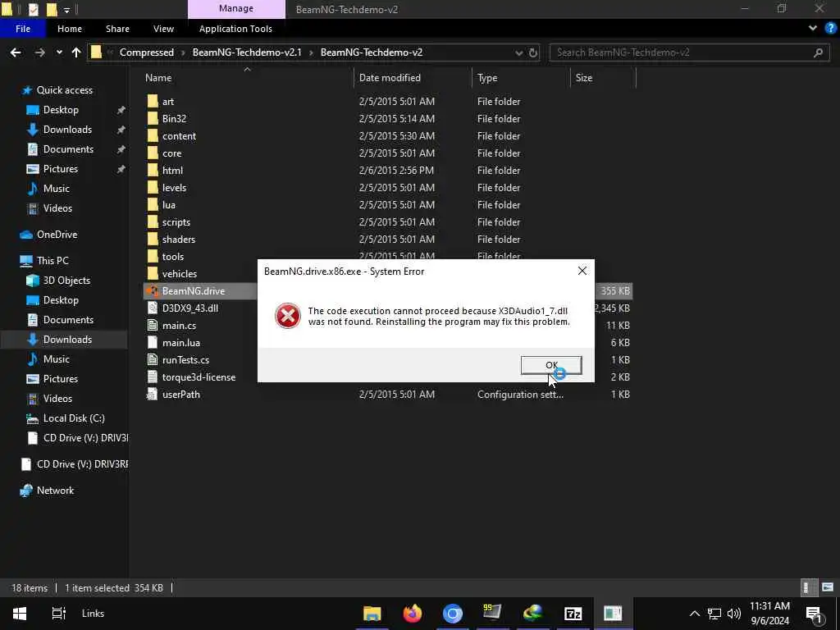
Task: Switch to large icons view layout
Action: 828,587
